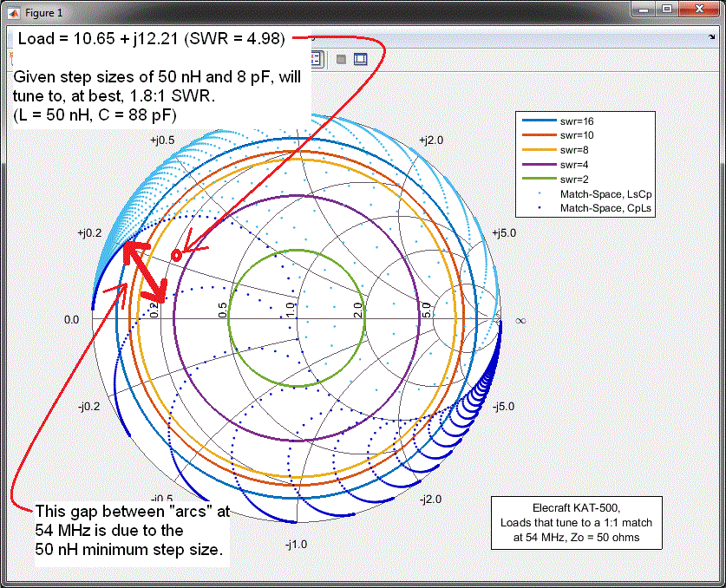
Task: Click the -j0.2 reactance label
Action: click(88, 407)
